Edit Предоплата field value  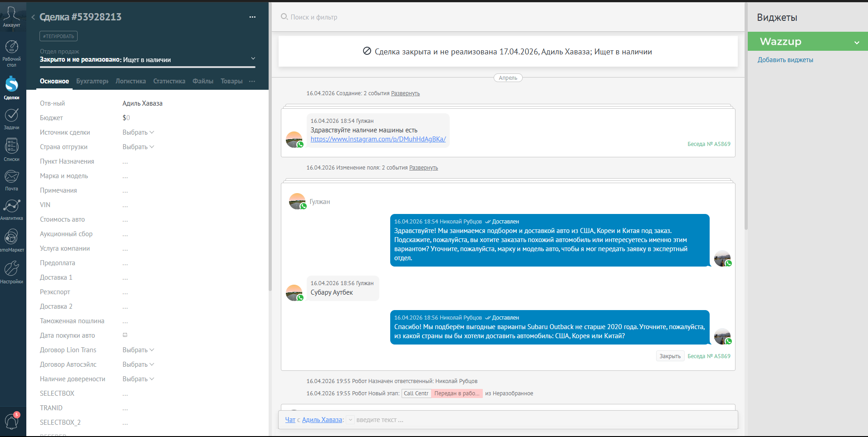point(125,264)
